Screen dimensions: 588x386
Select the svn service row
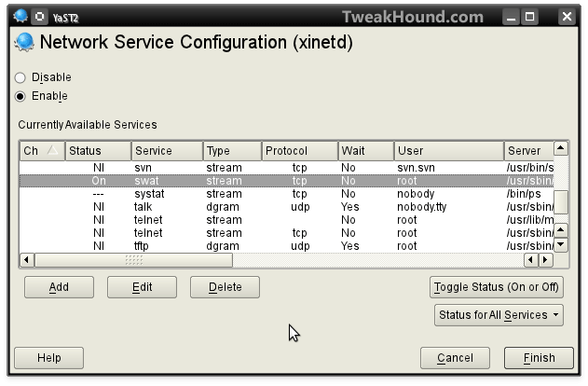click(286, 168)
